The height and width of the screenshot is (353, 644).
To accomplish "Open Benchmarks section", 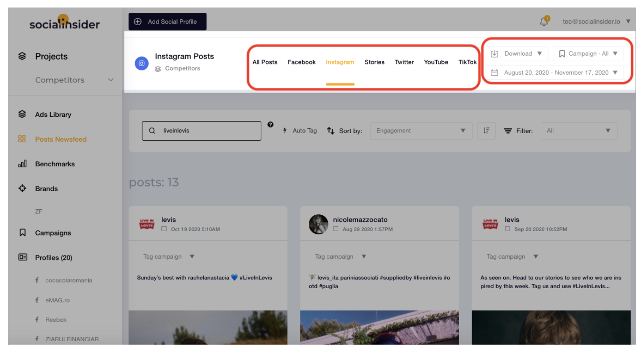I will (x=55, y=164).
